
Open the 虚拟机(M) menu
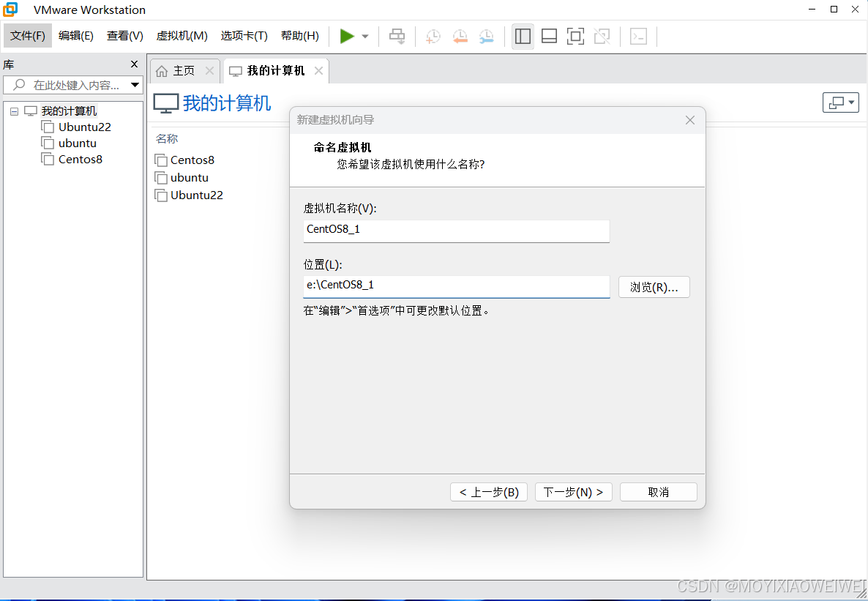click(x=182, y=34)
